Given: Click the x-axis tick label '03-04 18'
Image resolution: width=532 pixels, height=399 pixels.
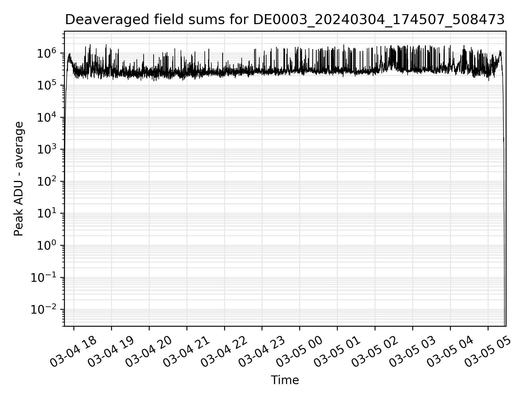Looking at the screenshot, I should (74, 352).
